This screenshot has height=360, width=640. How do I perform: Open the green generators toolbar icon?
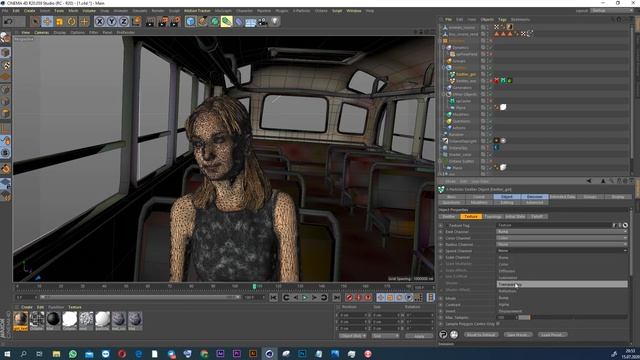tap(215, 21)
